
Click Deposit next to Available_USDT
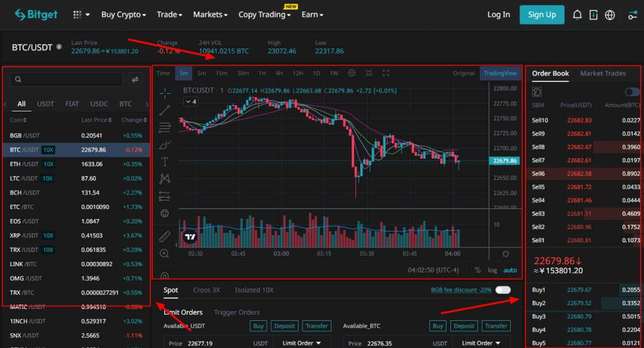[x=285, y=326]
